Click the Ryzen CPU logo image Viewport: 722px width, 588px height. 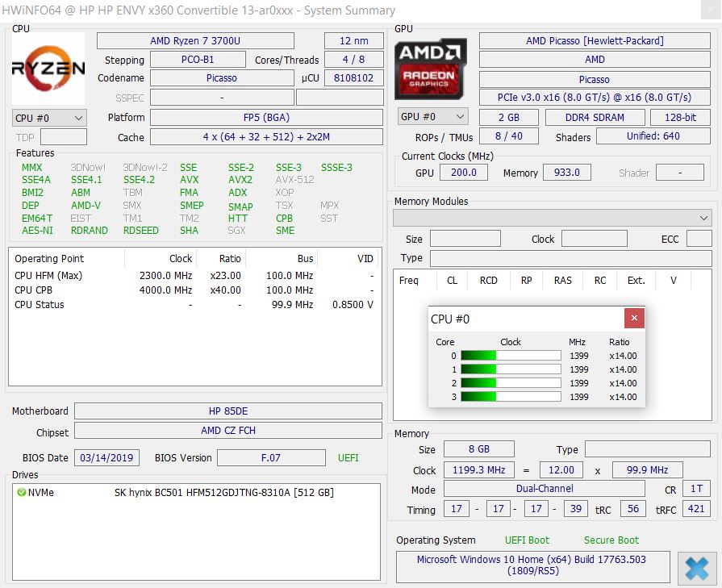(48, 68)
